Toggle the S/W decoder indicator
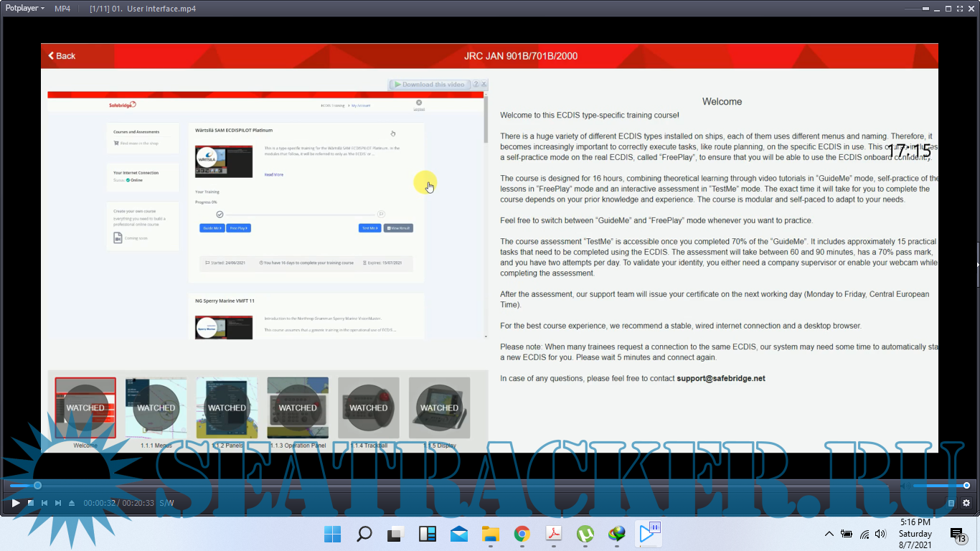Image resolution: width=980 pixels, height=551 pixels. coord(166,503)
